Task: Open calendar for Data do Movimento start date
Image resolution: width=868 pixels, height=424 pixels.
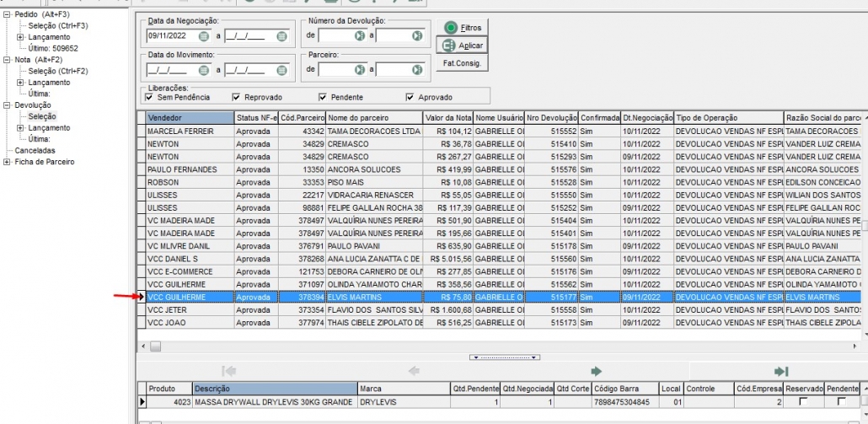Action: [x=202, y=70]
